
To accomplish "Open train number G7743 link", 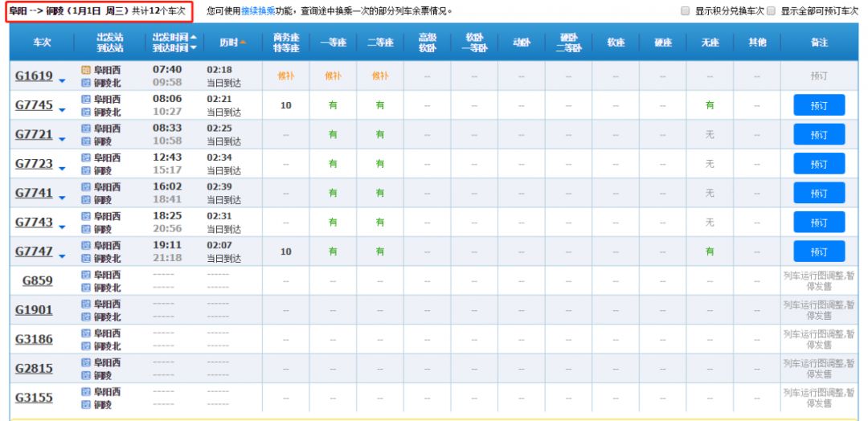I will (34, 223).
